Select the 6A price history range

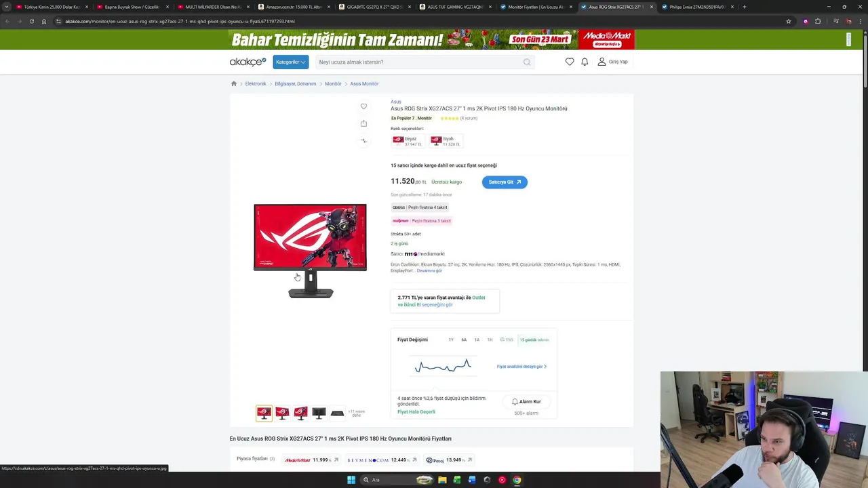tap(464, 340)
